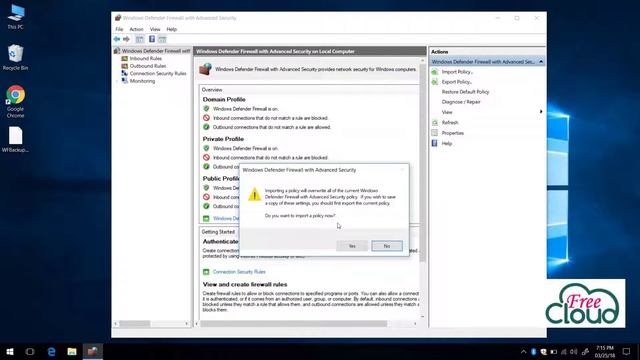The height and width of the screenshot is (360, 640).
Task: Toggle the show/hide action pane toolbar icon
Action: 162,39
